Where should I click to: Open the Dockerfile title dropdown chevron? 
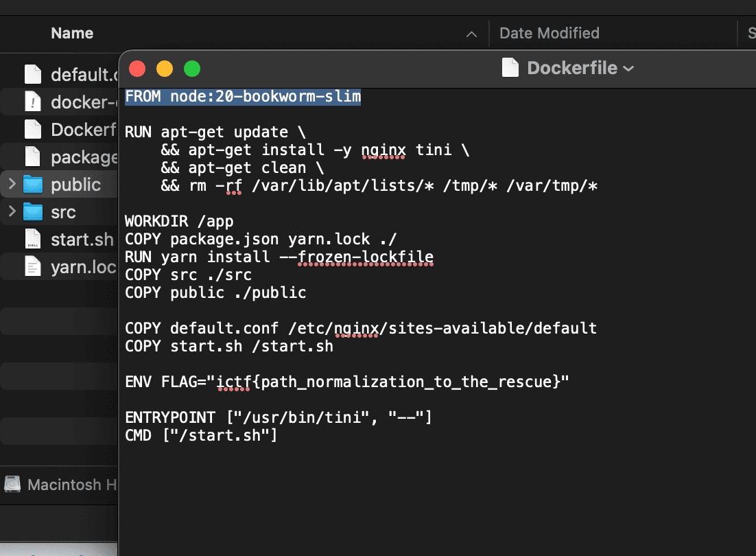628,69
